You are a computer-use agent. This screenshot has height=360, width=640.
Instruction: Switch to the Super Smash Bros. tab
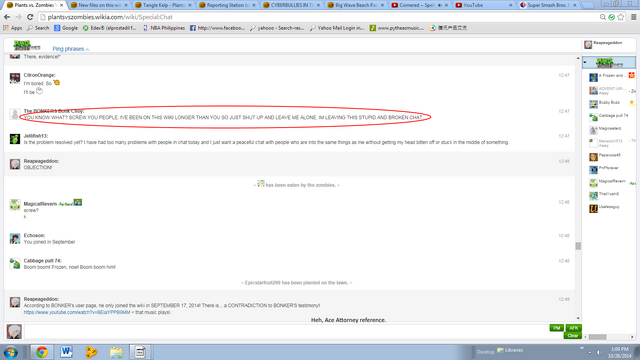pyautogui.click(x=548, y=5)
